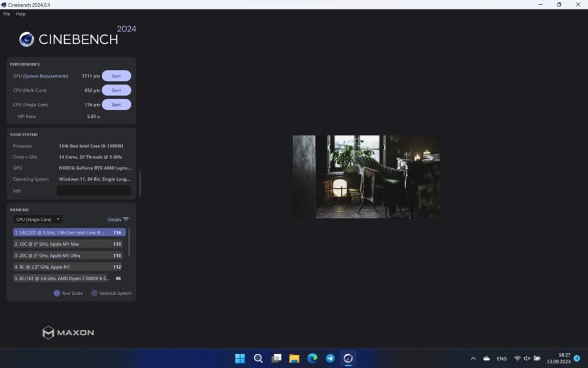Click the Cinebench title bar app icon
The height and width of the screenshot is (368, 588).
click(4, 5)
